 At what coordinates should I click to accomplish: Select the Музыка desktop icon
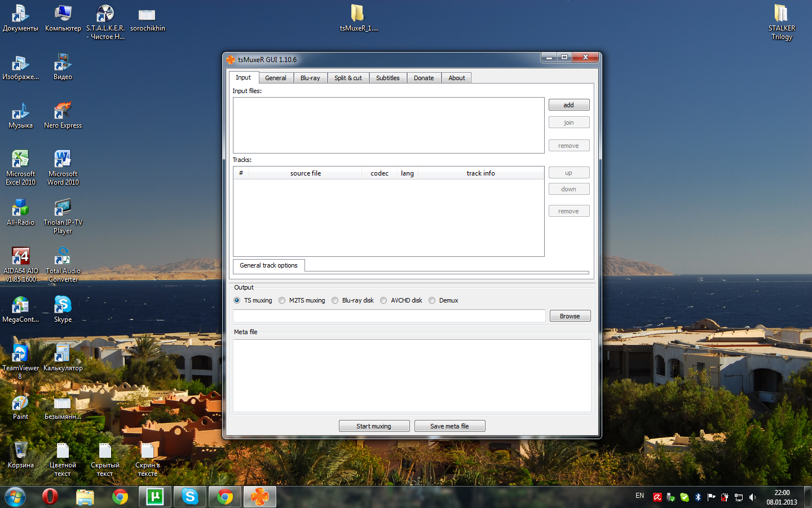click(21, 116)
